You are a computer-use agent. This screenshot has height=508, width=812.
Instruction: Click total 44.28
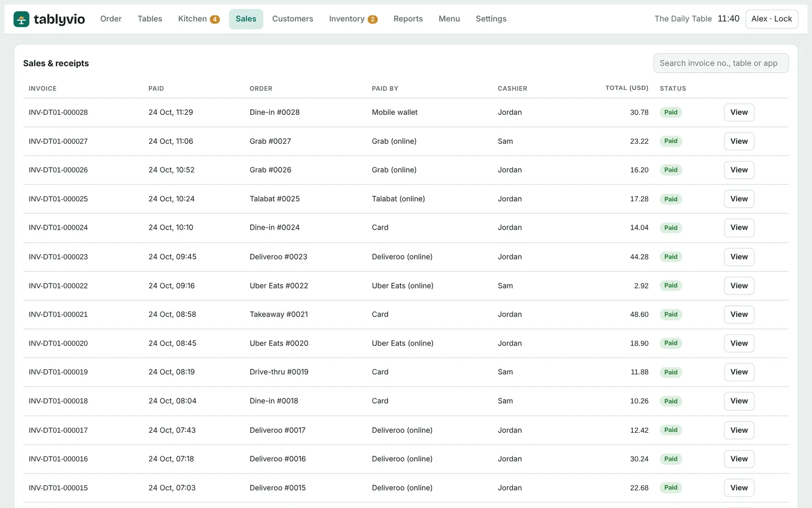coord(639,257)
